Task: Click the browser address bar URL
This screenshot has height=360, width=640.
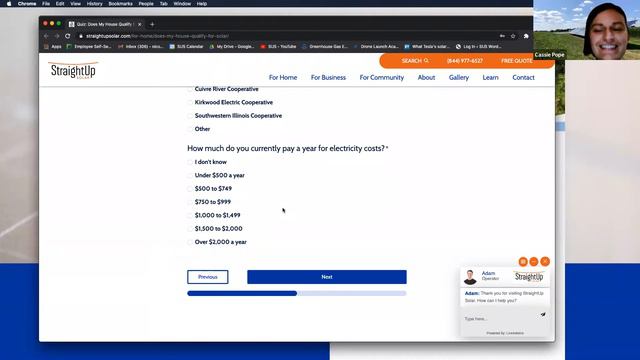Action: (157, 36)
